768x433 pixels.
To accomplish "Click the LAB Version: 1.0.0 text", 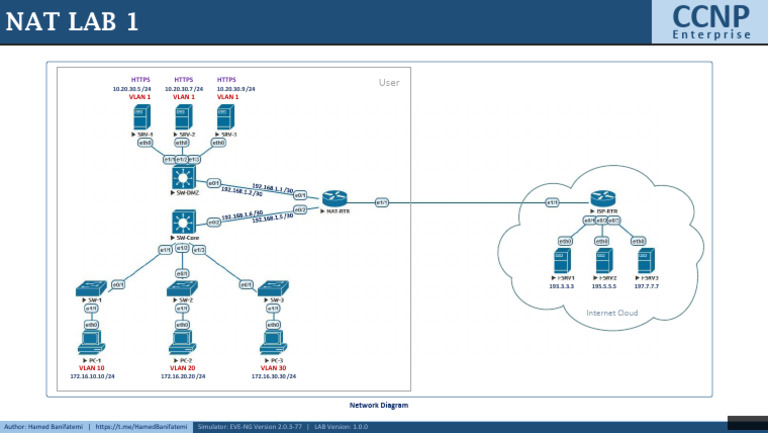I will (x=341, y=427).
